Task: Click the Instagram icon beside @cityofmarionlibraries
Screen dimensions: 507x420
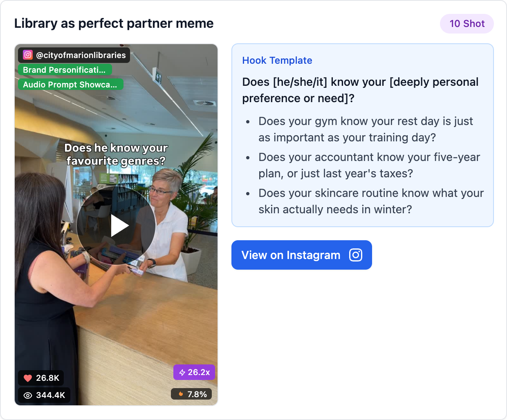Action: (x=28, y=55)
